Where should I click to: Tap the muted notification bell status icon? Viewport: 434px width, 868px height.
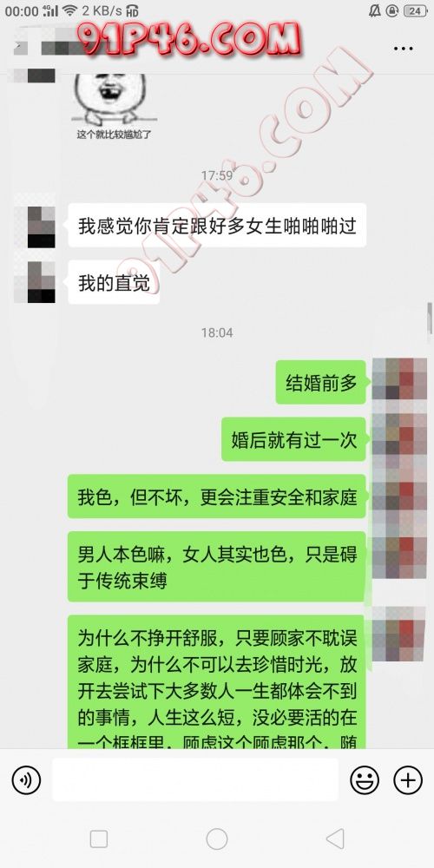(x=374, y=10)
